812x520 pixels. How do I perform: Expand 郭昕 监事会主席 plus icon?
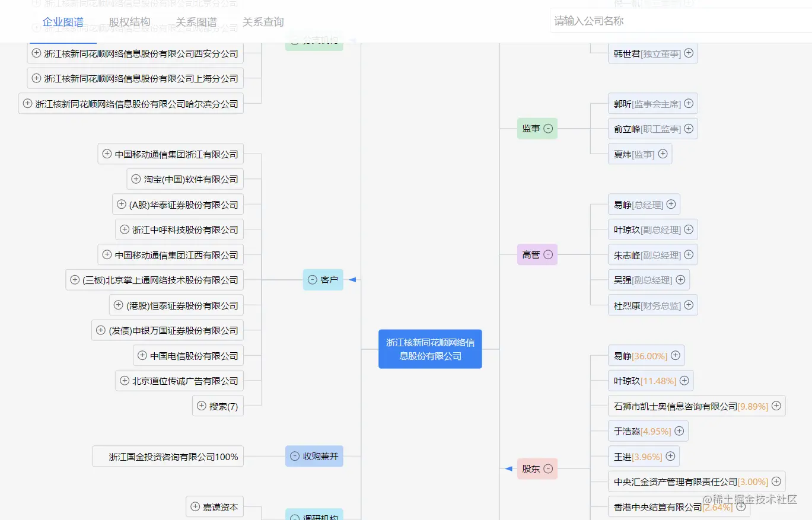(689, 103)
